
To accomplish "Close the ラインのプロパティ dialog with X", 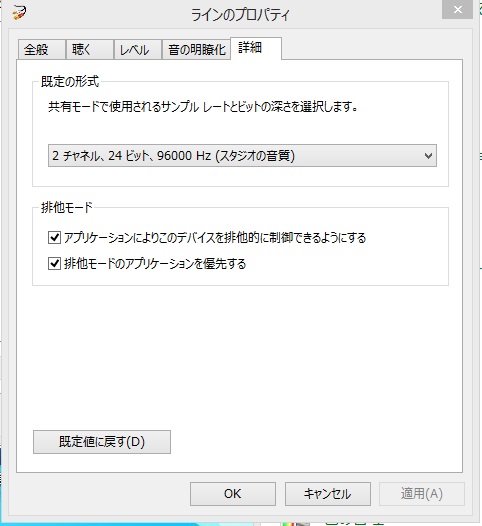I will click(457, 9).
